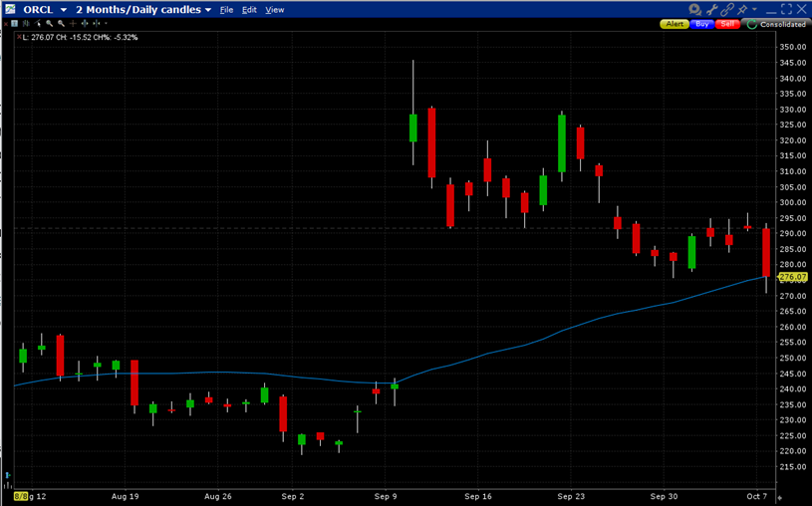Click the Aug 19 date axis label
Viewport: 812px width, 506px height.
coord(125,496)
